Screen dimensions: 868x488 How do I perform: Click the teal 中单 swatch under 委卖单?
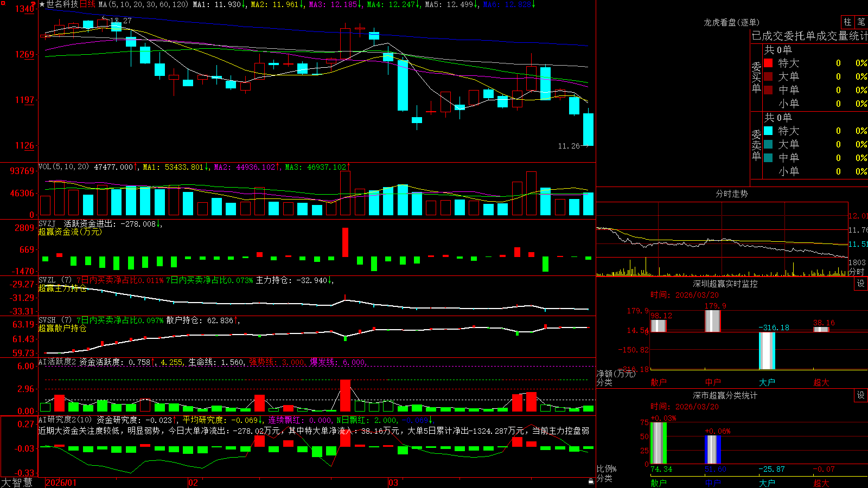(768, 158)
